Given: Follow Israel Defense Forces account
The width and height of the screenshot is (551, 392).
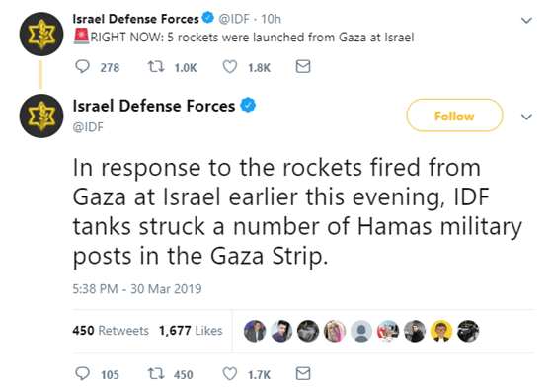Looking at the screenshot, I should tap(454, 116).
